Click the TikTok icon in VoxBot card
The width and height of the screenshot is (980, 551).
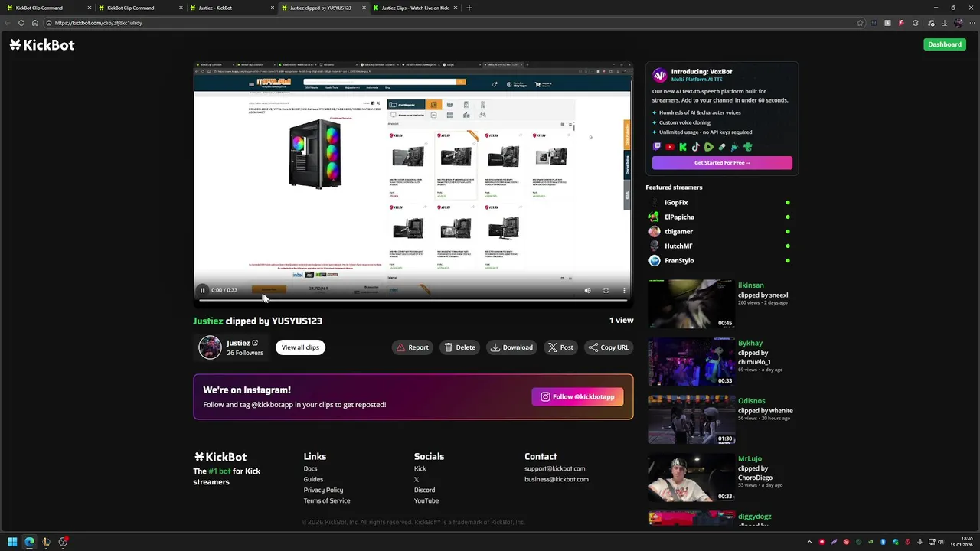[696, 147]
